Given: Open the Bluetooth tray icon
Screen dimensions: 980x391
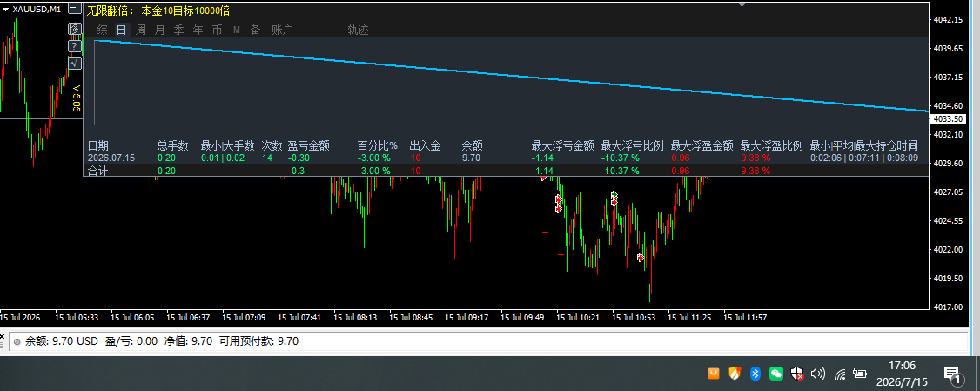Looking at the screenshot, I should (755, 374).
